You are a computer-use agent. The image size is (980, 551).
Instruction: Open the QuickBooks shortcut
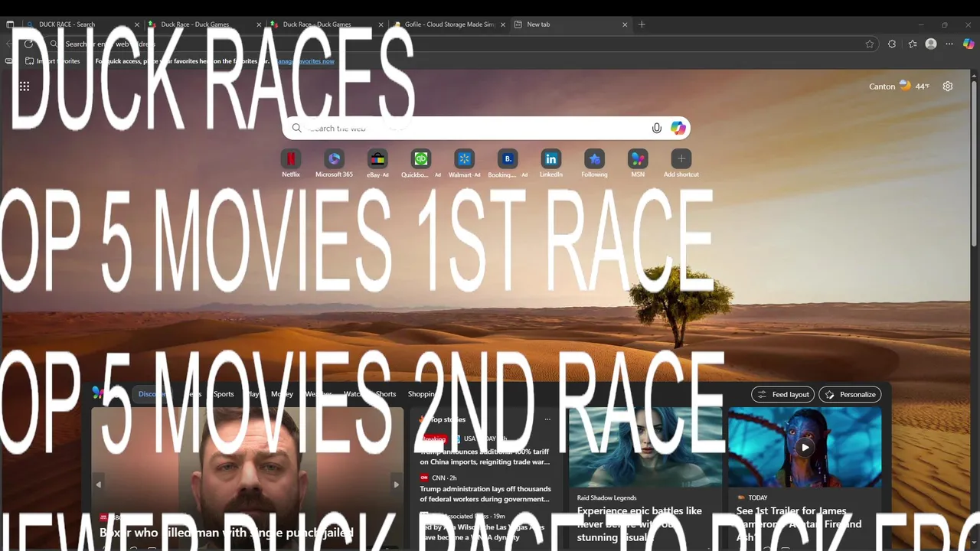click(x=420, y=163)
